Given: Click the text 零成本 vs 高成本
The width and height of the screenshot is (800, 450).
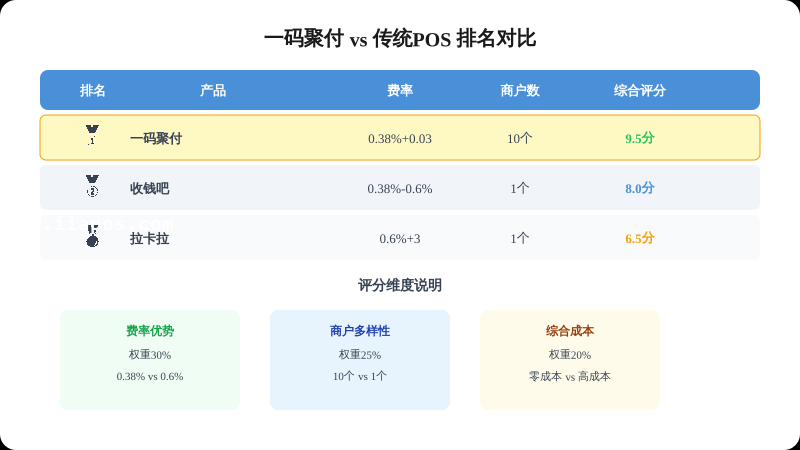Looking at the screenshot, I should pyautogui.click(x=570, y=377).
